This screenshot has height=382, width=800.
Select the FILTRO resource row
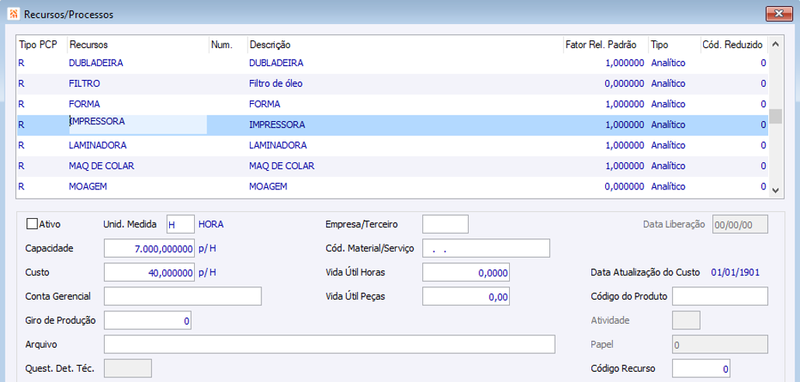392,84
